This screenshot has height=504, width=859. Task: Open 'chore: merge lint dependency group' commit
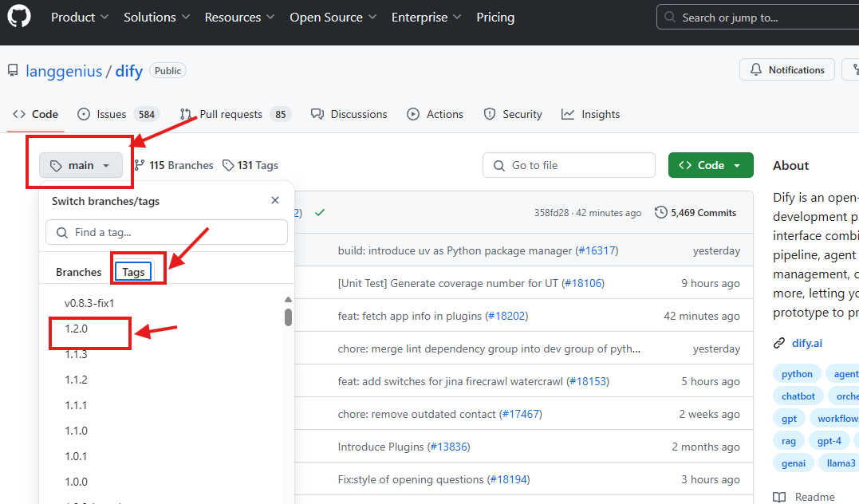pos(489,349)
